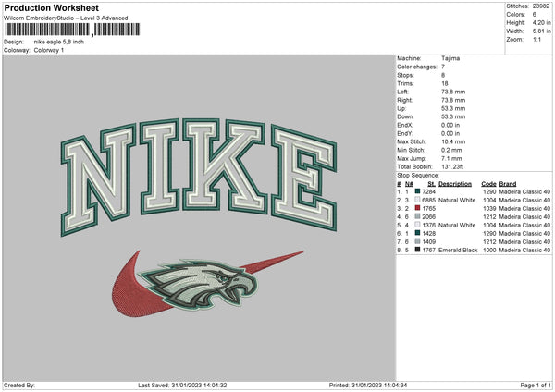Viewport: 555px width, 392px height.
Task: Click the 'Description' column header
Action: (455, 184)
